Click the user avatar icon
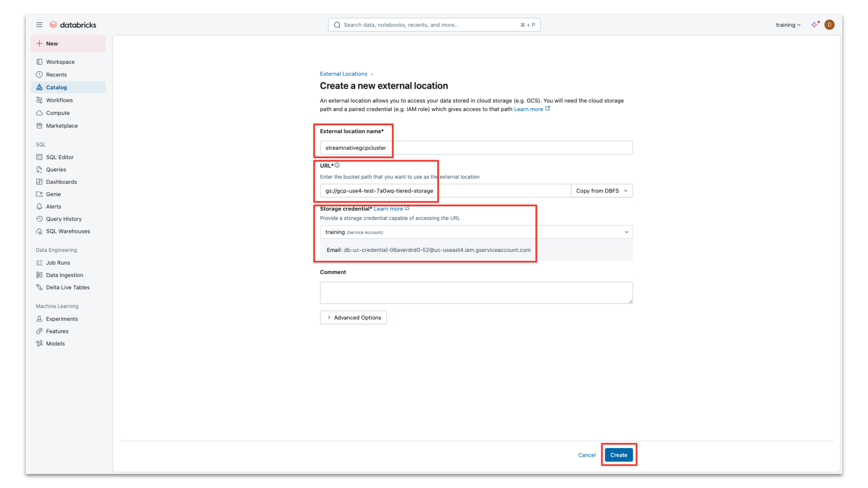The height and width of the screenshot is (488, 868). 829,25
